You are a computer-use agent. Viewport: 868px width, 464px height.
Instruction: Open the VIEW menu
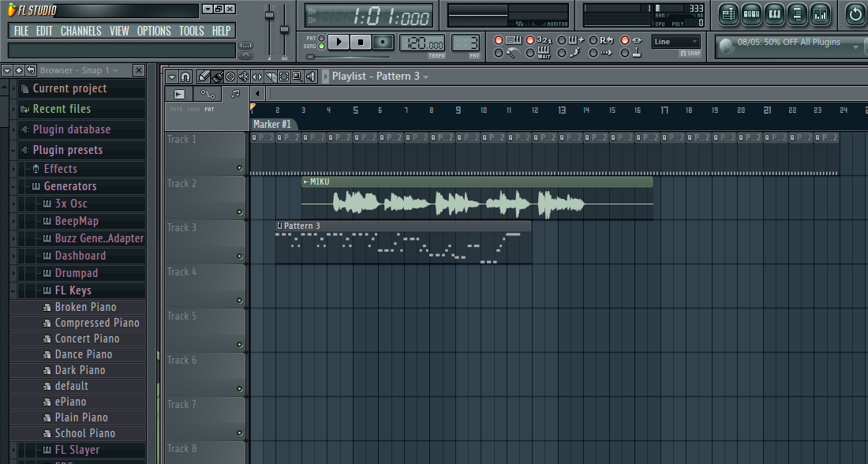coord(119,31)
